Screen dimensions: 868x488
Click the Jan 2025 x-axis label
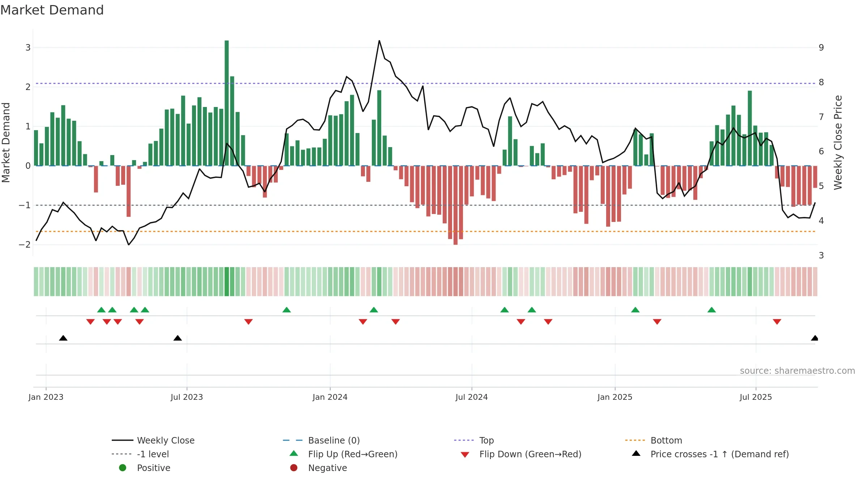click(x=615, y=397)
